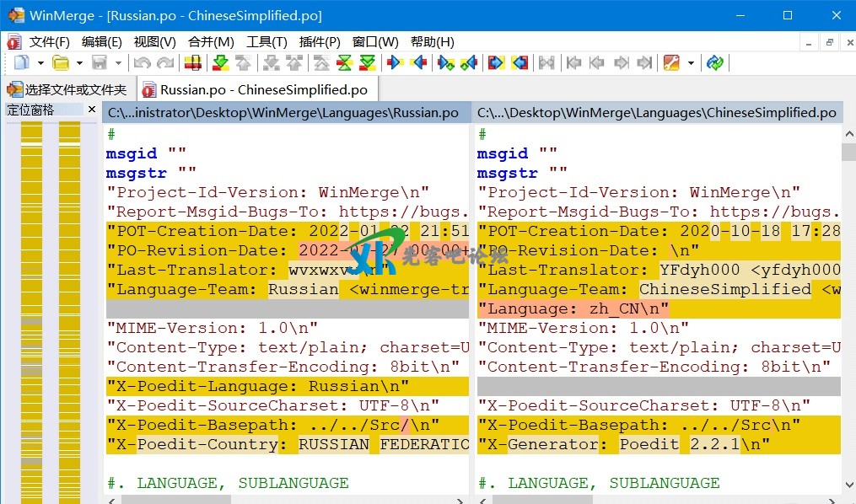This screenshot has width=856, height=504.
Task: Click the Select Line Difference icon
Action: click(192, 63)
